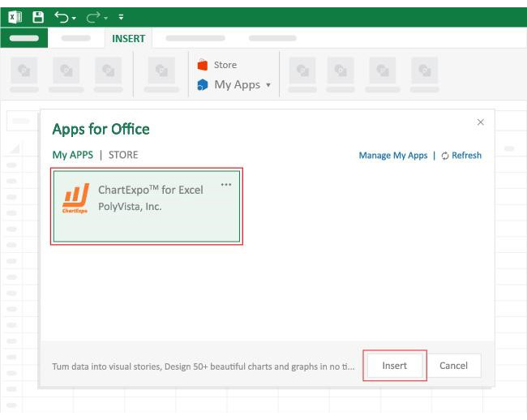Click the 'Apps for Office' dialog heading

pos(101,130)
